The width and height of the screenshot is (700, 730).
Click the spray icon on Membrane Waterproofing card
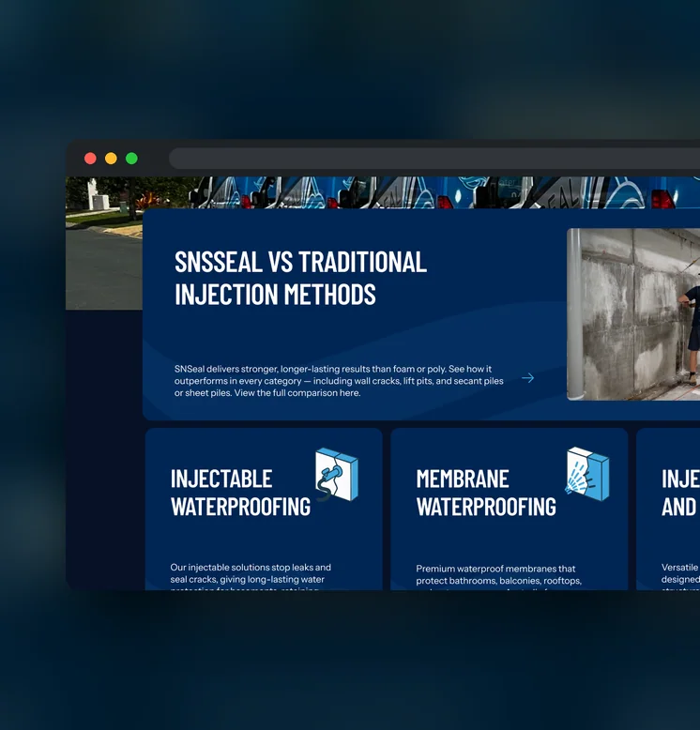[587, 474]
